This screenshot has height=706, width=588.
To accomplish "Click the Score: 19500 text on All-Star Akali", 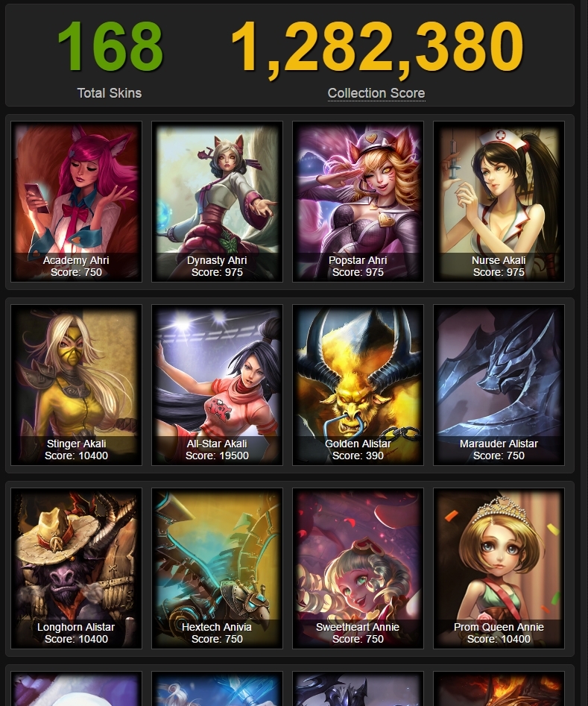I will pyautogui.click(x=217, y=456).
